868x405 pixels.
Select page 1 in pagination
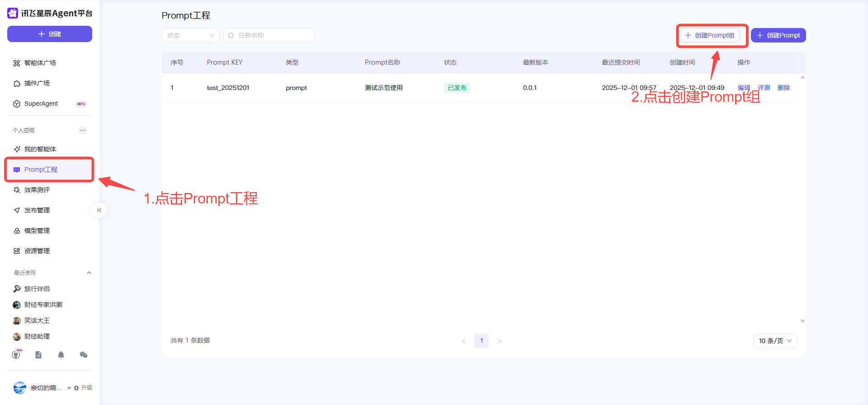(x=481, y=341)
